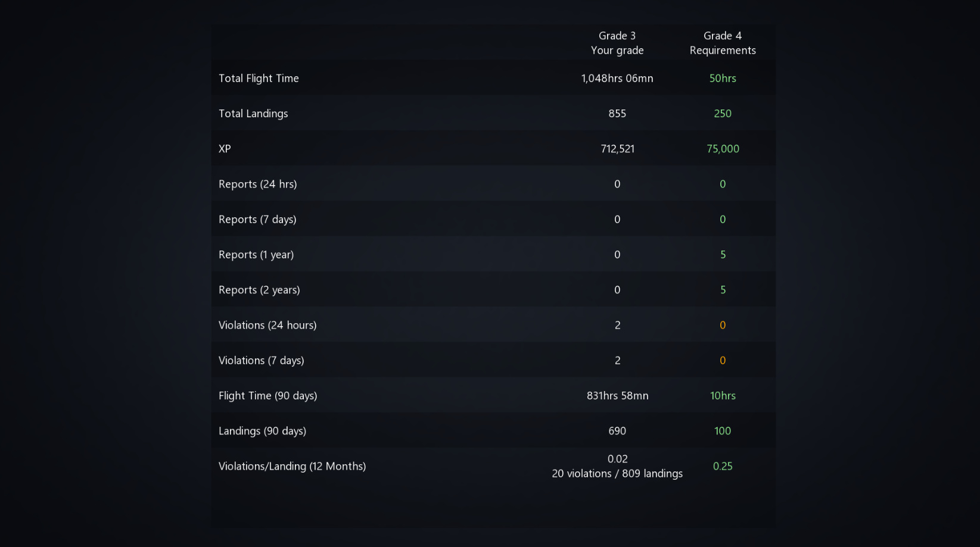Click the 831hrs 58mn flight time value

coord(617,396)
